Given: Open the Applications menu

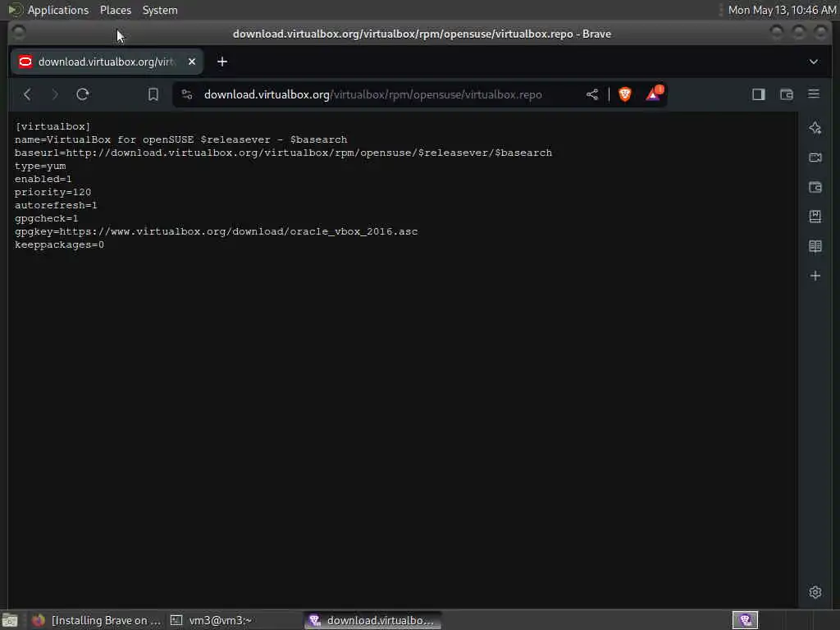Looking at the screenshot, I should point(58,10).
